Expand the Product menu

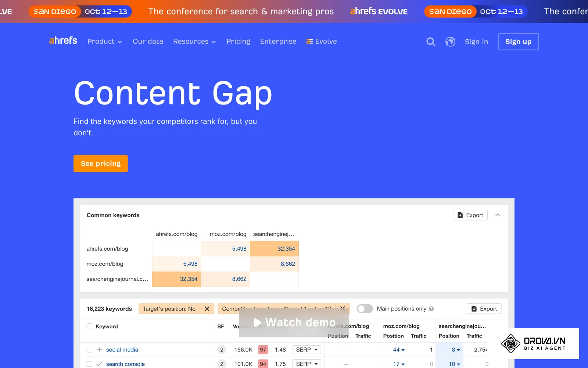pos(104,42)
